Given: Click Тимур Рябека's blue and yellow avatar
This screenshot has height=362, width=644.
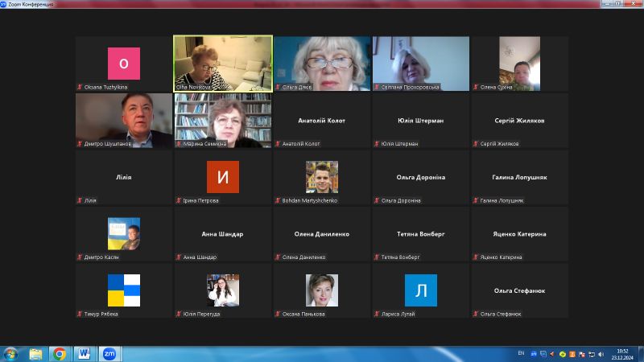Looking at the screenshot, I should pyautogui.click(x=123, y=290).
